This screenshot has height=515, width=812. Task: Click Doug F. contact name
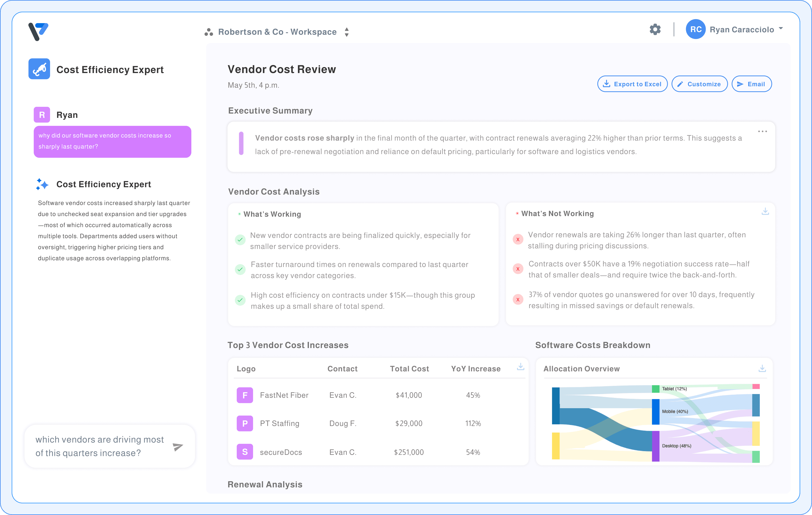(x=343, y=424)
